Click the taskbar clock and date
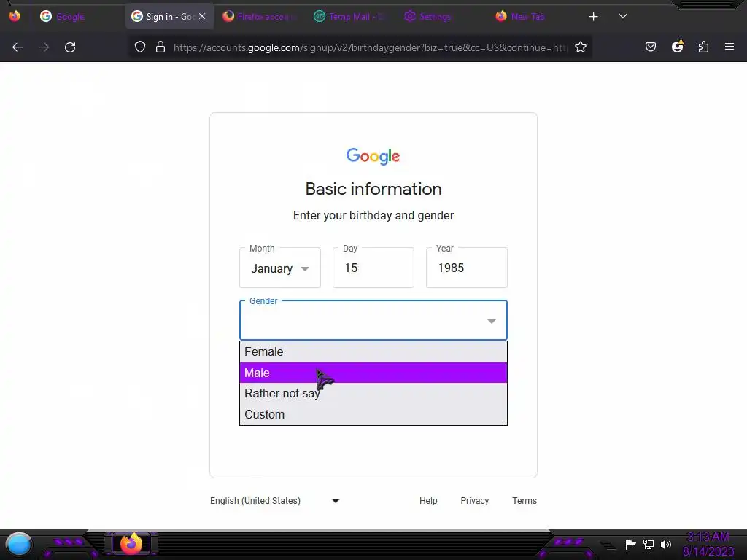The height and width of the screenshot is (560, 747). tap(708, 544)
